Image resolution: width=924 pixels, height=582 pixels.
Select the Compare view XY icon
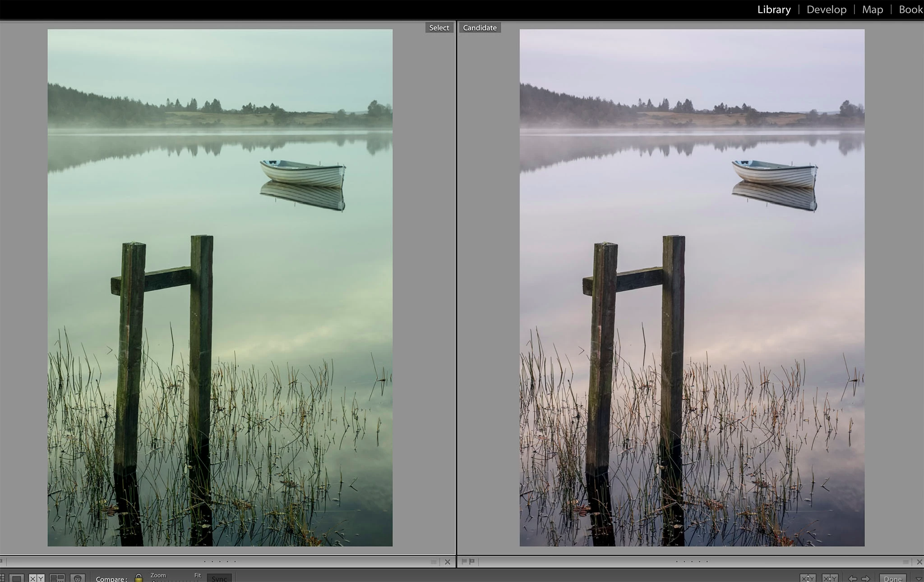pos(36,578)
